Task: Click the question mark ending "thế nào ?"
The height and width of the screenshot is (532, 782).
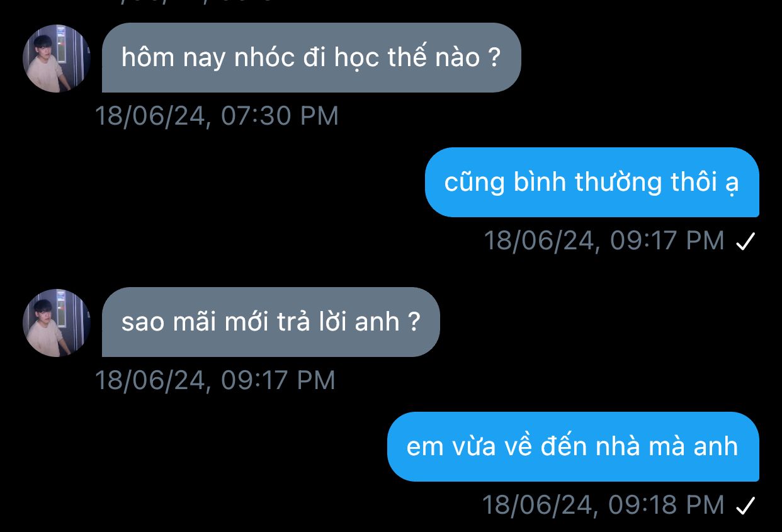Action: [x=494, y=58]
